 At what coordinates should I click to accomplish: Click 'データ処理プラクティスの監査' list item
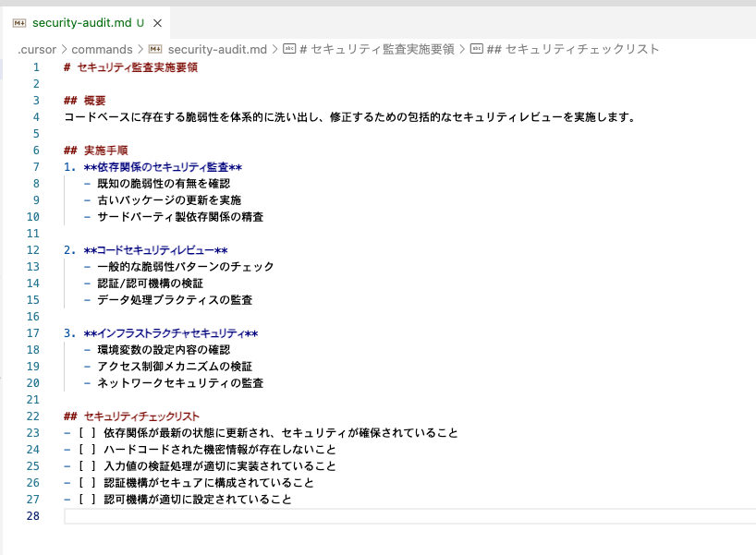(175, 300)
